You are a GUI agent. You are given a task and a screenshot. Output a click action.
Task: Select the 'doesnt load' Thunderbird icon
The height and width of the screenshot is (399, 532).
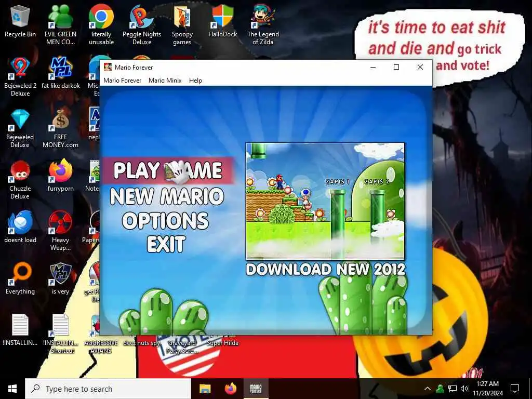tap(20, 227)
